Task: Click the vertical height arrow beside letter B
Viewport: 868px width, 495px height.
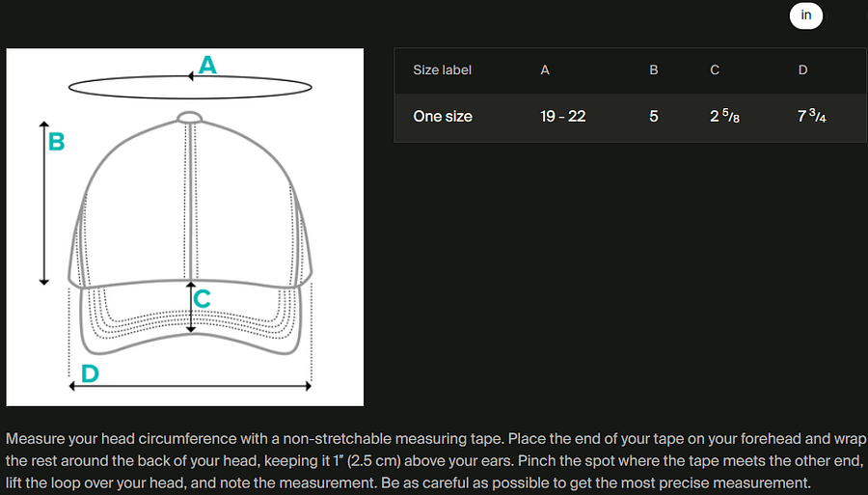Action: [44, 204]
